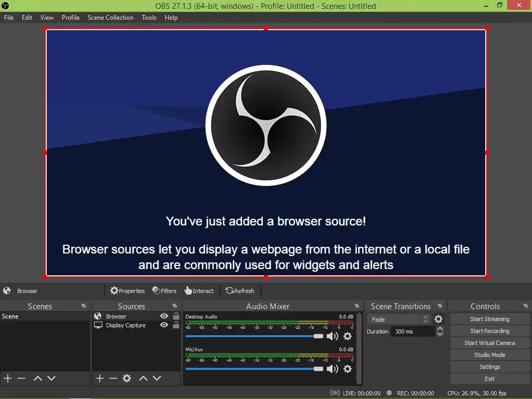Remove selected source with minus icon
532x399 pixels.
[x=113, y=378]
